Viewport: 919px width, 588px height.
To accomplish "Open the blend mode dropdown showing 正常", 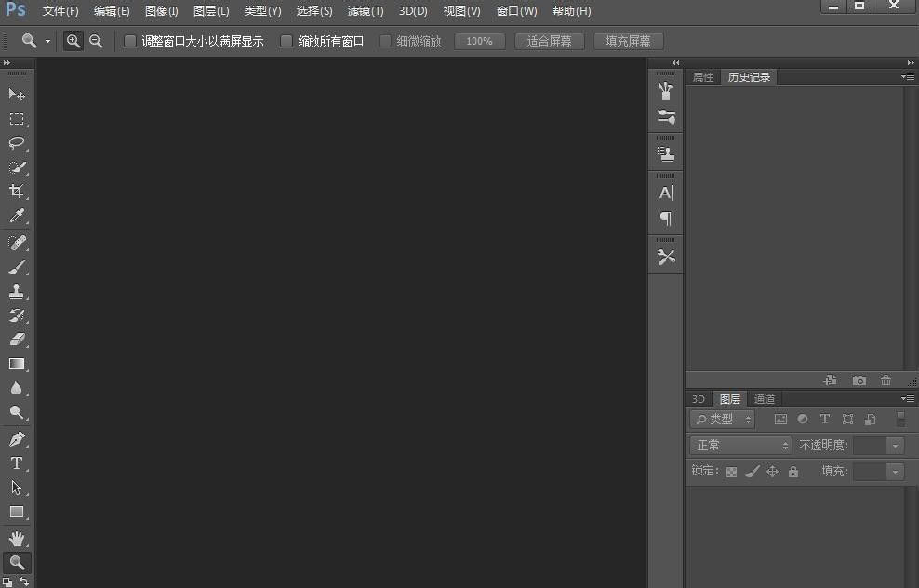I will pyautogui.click(x=739, y=445).
